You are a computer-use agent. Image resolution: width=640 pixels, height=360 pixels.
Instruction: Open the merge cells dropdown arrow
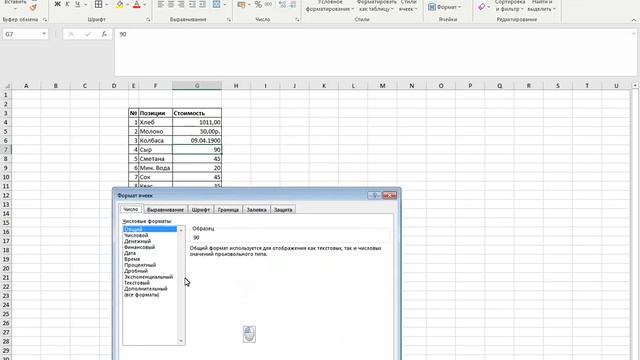pos(224,4)
